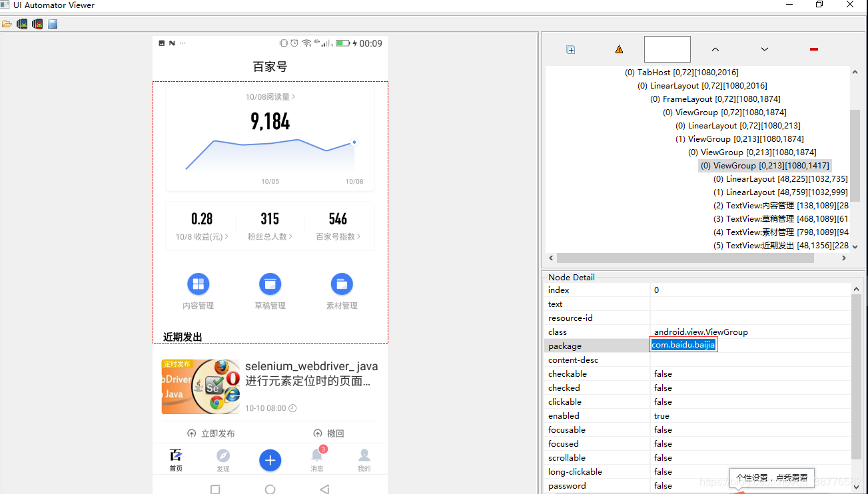
Task: Open a saved screenshot file via the folder icon
Action: tap(7, 24)
